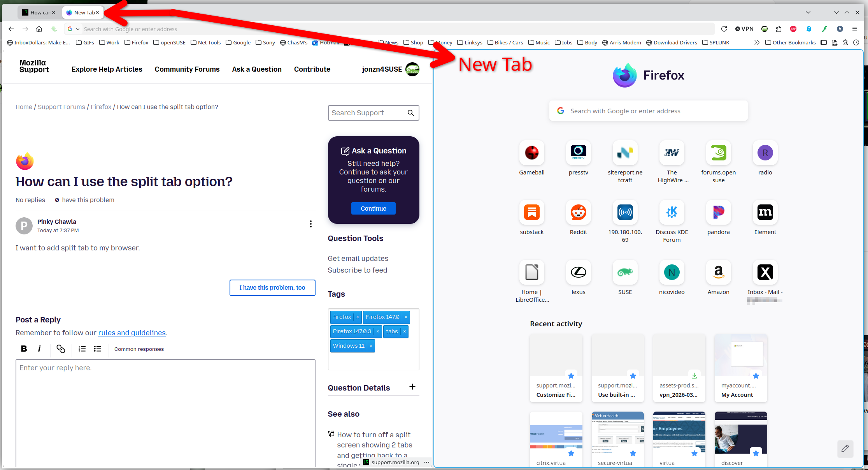Open the Community Forums menu item

click(x=187, y=69)
